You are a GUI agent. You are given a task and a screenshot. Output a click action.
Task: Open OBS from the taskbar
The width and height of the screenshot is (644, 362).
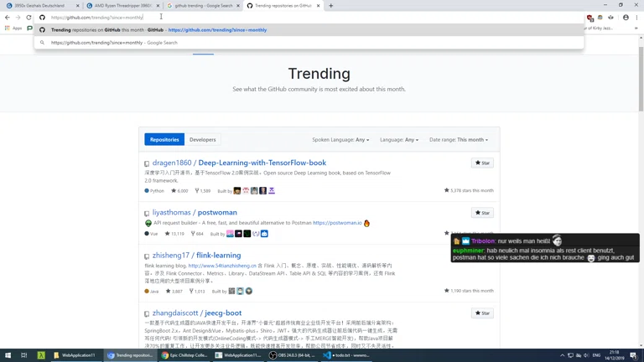pos(293,355)
